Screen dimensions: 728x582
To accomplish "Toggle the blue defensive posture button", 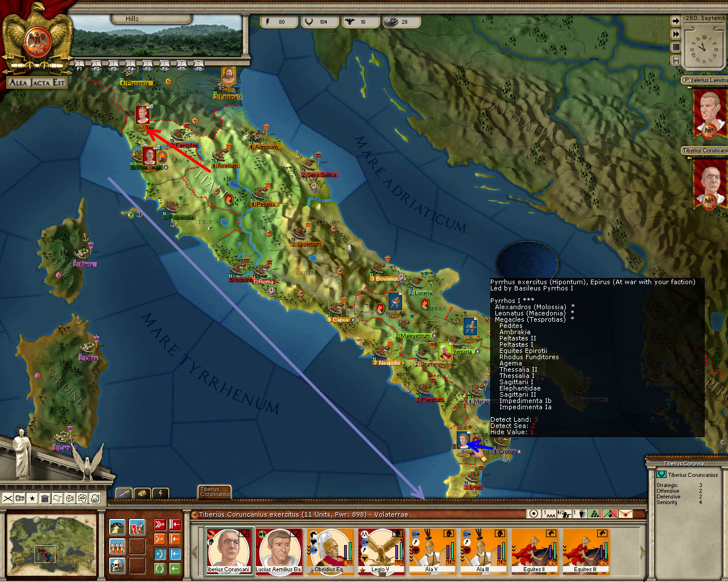I will click(160, 554).
